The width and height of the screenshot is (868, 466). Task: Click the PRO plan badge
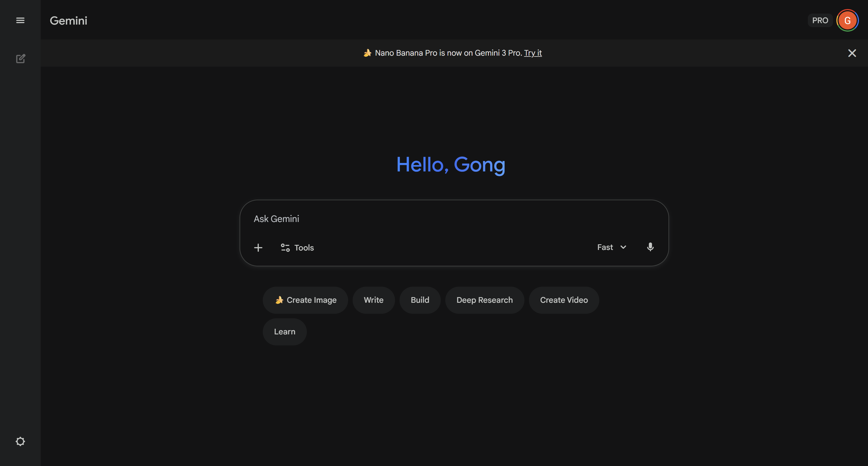(820, 21)
